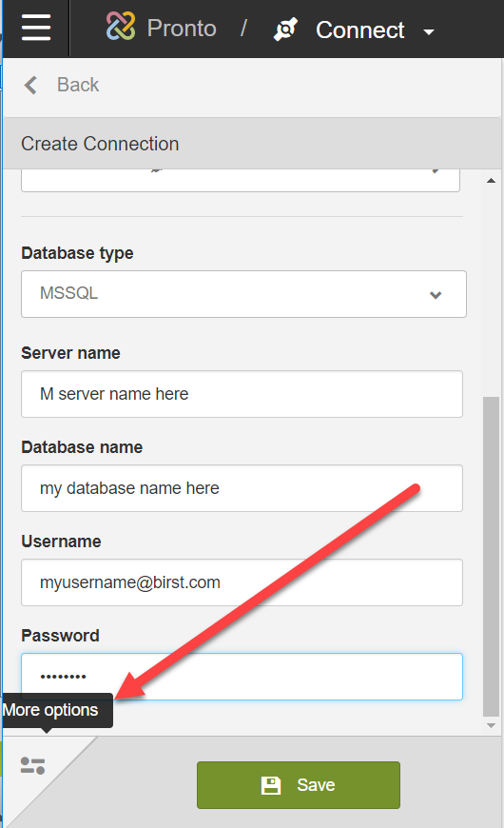Open the hamburger navigation menu

coord(36,28)
